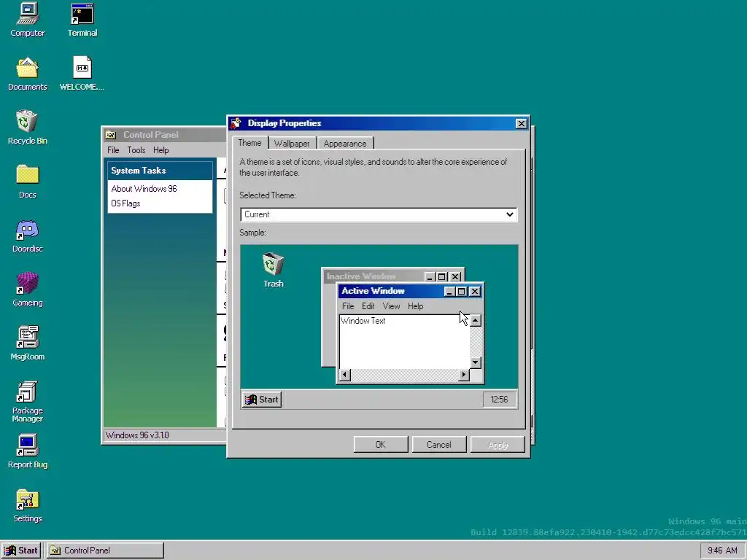
Task: Open the Tools menu in Control Panel
Action: (136, 150)
